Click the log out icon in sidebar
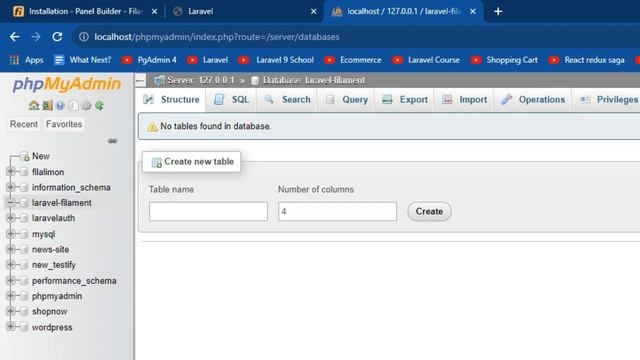640x360 pixels. click(47, 105)
